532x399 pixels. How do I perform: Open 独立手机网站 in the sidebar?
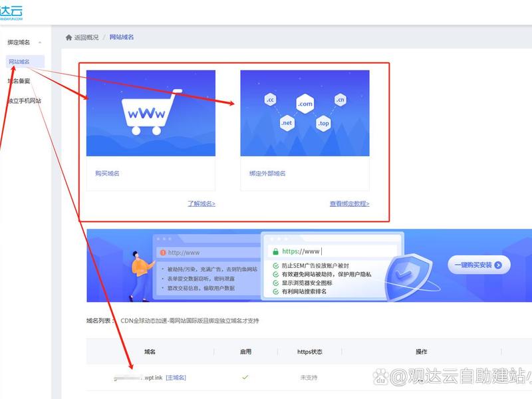coord(25,101)
